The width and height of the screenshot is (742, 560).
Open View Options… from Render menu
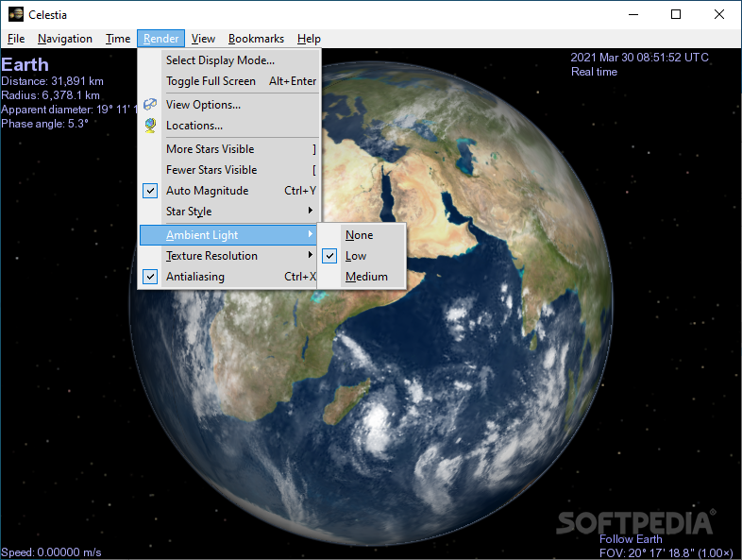[x=229, y=105]
